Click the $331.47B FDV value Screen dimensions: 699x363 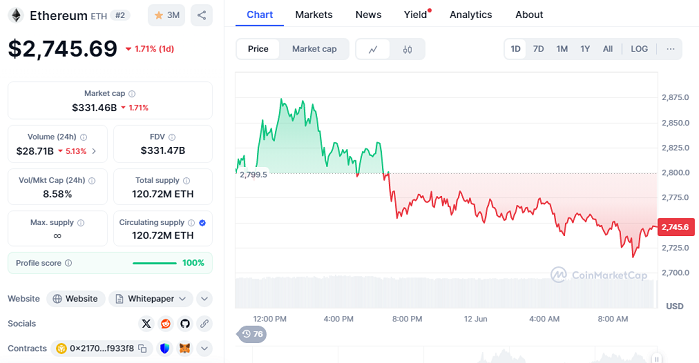point(163,151)
